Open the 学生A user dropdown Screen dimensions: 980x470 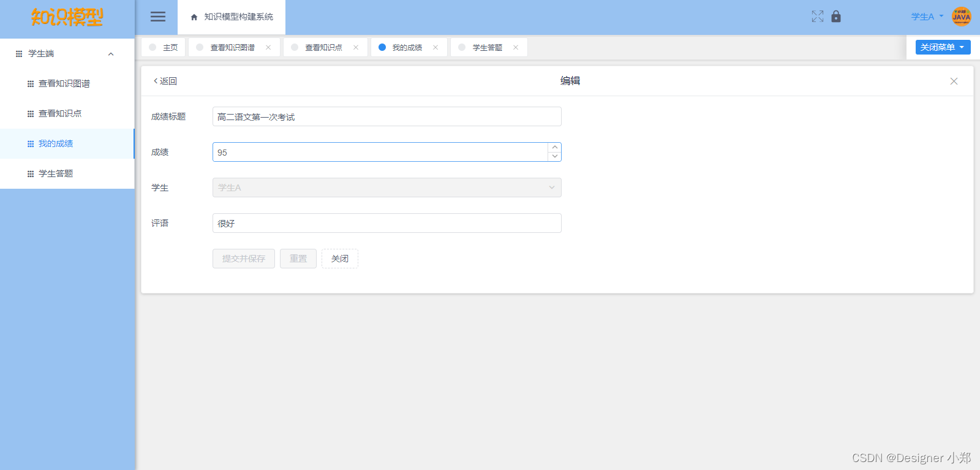pos(927,17)
